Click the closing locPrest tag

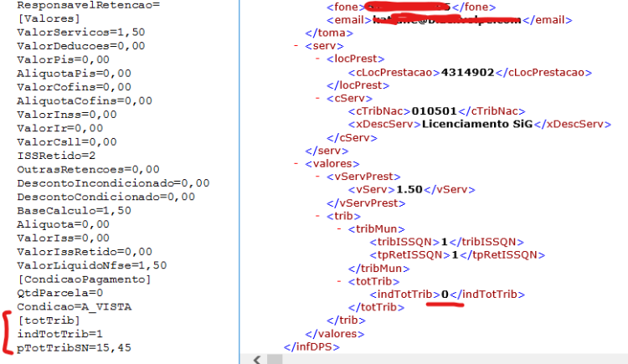click(358, 85)
